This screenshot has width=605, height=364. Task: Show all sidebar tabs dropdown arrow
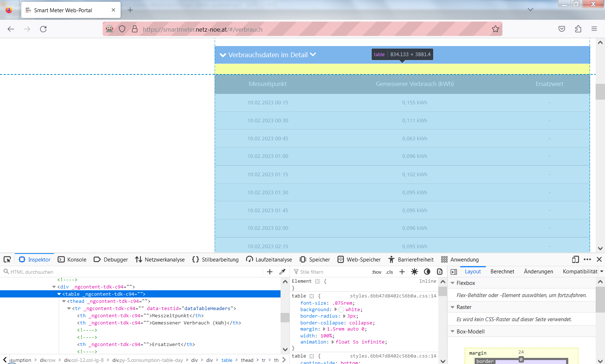(601, 272)
